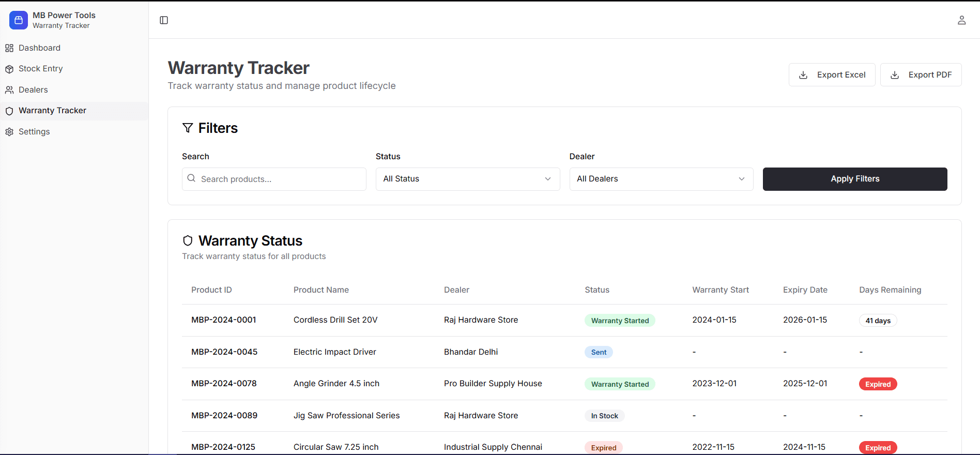
Task: Export the data as Excel
Action: click(x=832, y=75)
